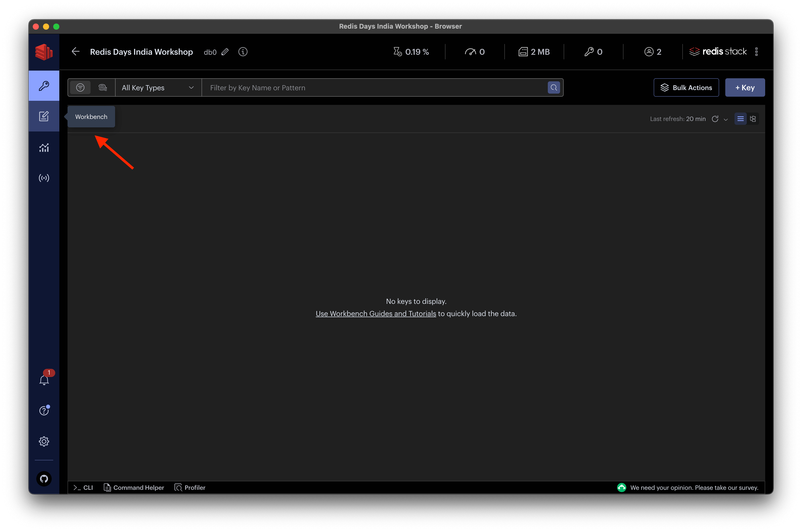
Task: Switch to filter by pattern mode
Action: click(80, 87)
